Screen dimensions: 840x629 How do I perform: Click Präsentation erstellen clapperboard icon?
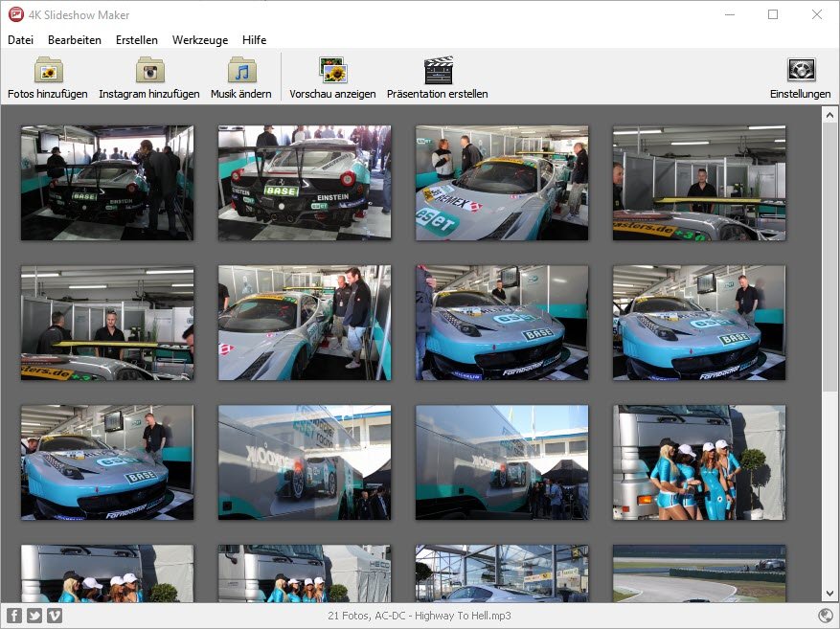coord(438,71)
